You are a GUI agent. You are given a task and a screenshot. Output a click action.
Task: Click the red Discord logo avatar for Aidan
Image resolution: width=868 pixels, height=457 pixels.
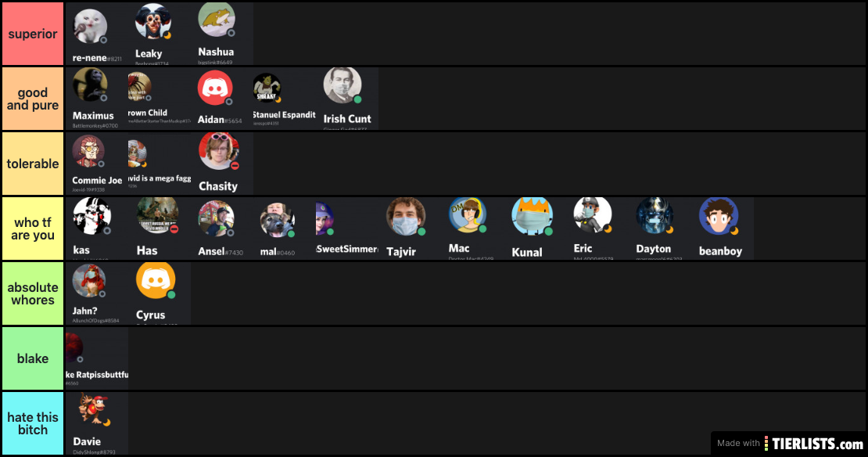215,88
